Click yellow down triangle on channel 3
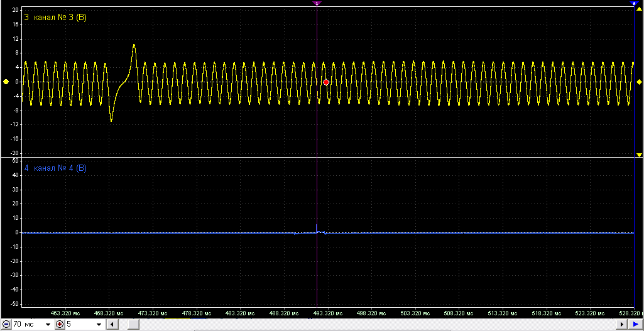The image size is (644, 331). pyautogui.click(x=639, y=155)
